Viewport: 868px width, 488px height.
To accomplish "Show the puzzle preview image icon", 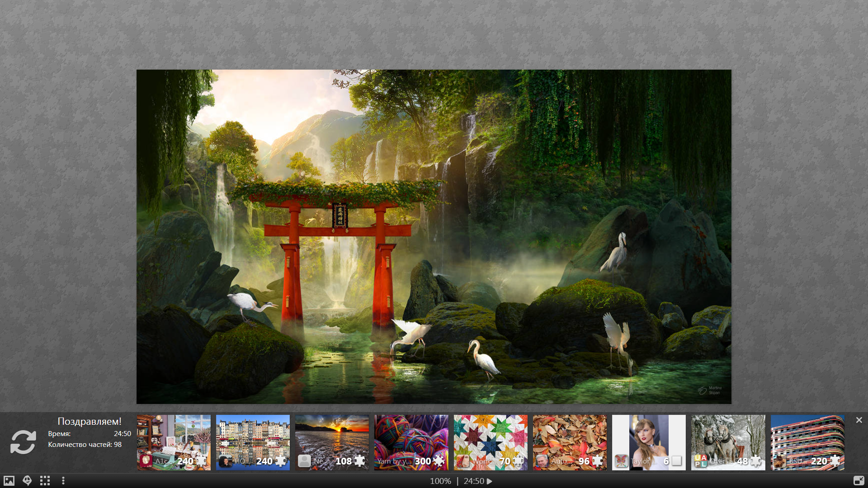I will coord(9,481).
